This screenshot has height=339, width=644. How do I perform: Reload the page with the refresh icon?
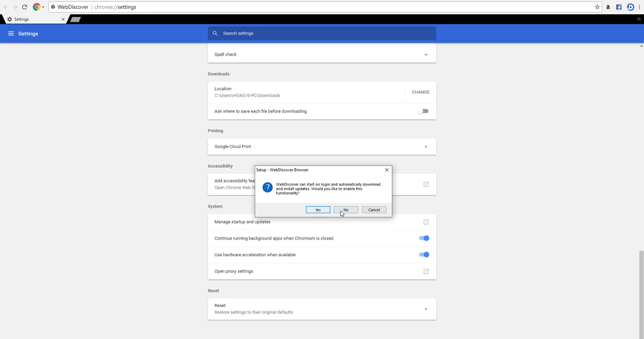[x=24, y=7]
